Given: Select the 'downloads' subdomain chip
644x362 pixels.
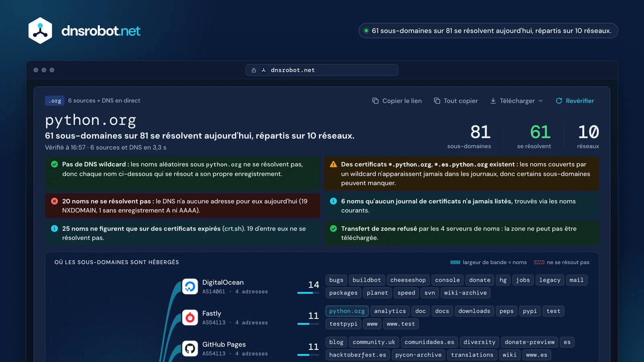Looking at the screenshot, I should pos(474,311).
